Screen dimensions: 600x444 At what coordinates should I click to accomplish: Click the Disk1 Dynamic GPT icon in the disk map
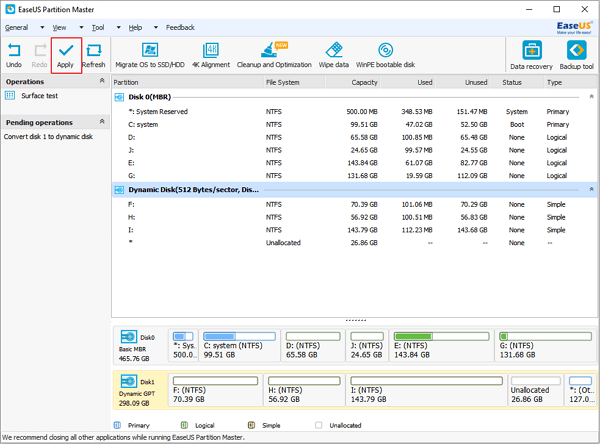coord(129,381)
